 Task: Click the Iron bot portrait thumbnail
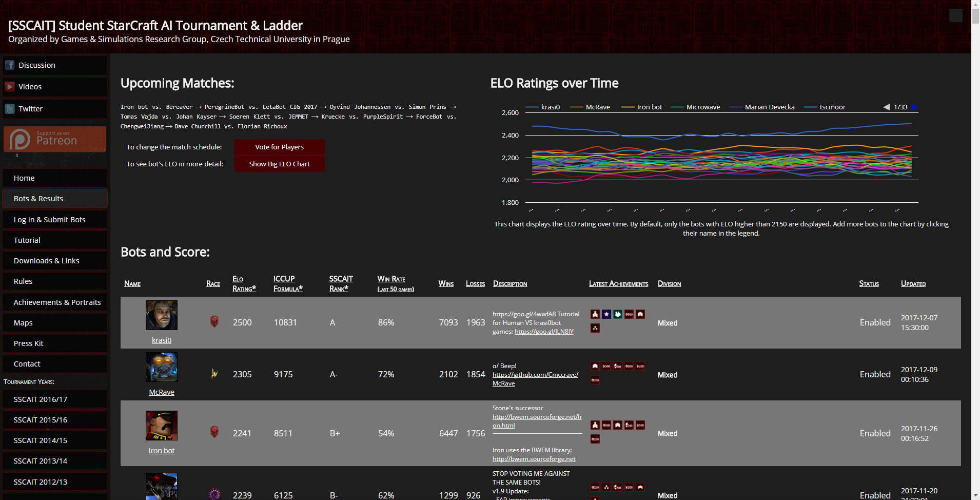162,426
